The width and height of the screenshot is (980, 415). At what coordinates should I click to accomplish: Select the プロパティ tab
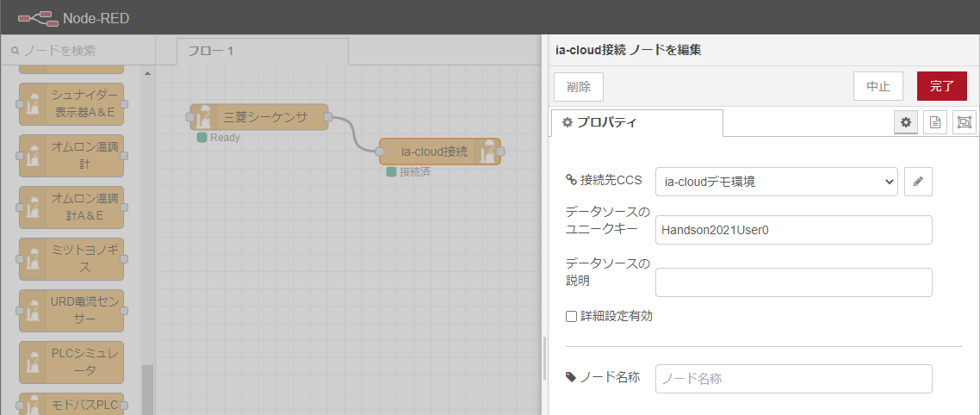(x=637, y=122)
